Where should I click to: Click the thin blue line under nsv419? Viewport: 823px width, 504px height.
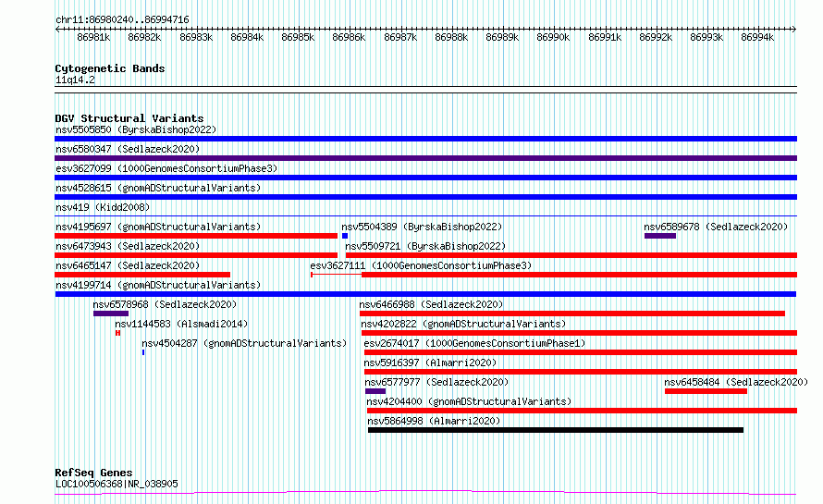pyautogui.click(x=425, y=215)
